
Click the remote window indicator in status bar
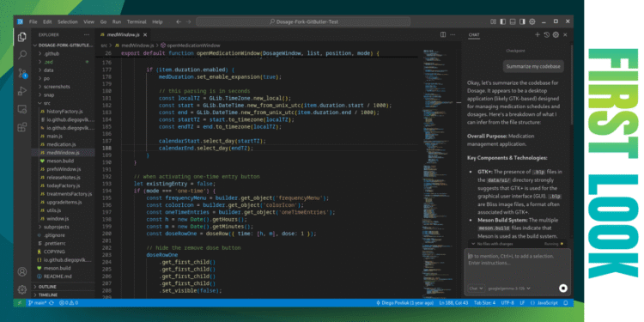coord(19,303)
